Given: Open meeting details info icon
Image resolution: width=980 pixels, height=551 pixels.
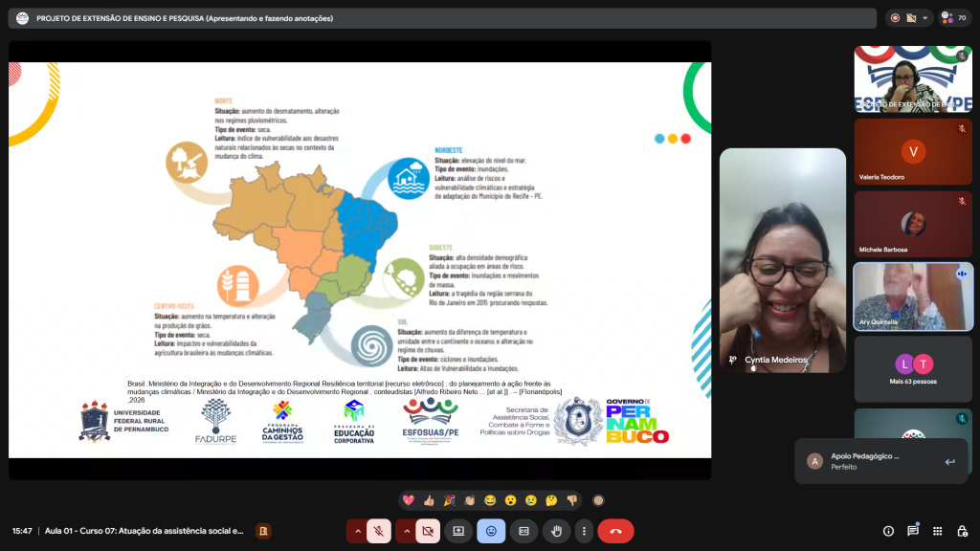Looking at the screenshot, I should pos(888,531).
